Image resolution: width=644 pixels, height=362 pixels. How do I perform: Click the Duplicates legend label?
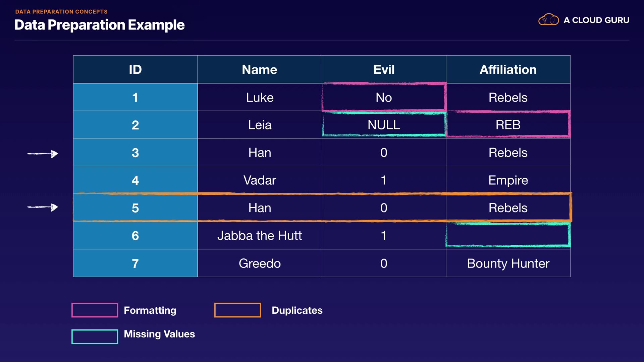[x=297, y=310]
